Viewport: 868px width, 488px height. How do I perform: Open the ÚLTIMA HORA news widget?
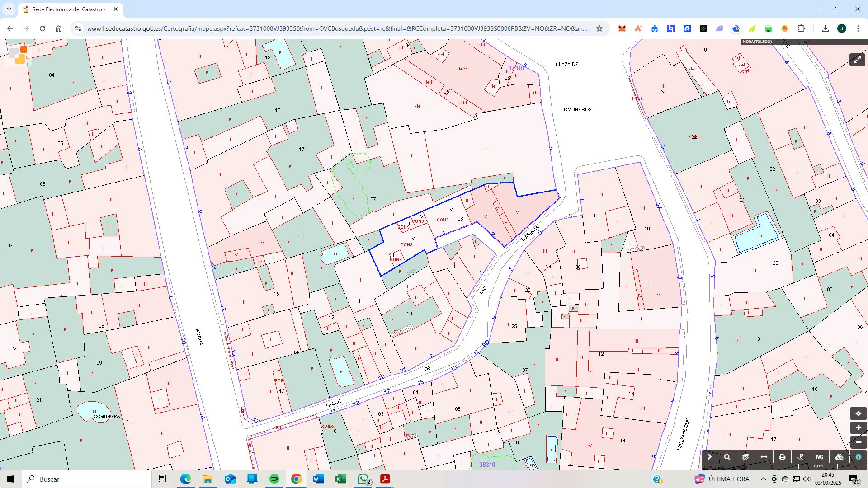[722, 479]
